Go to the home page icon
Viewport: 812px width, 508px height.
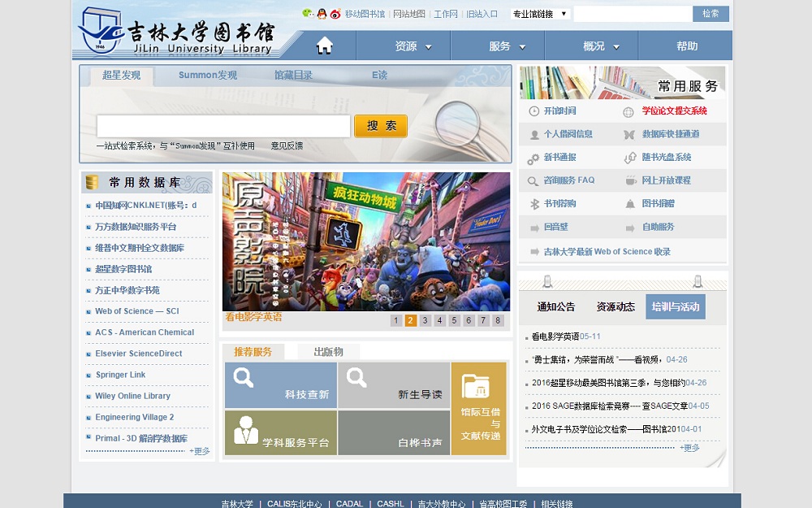point(325,46)
